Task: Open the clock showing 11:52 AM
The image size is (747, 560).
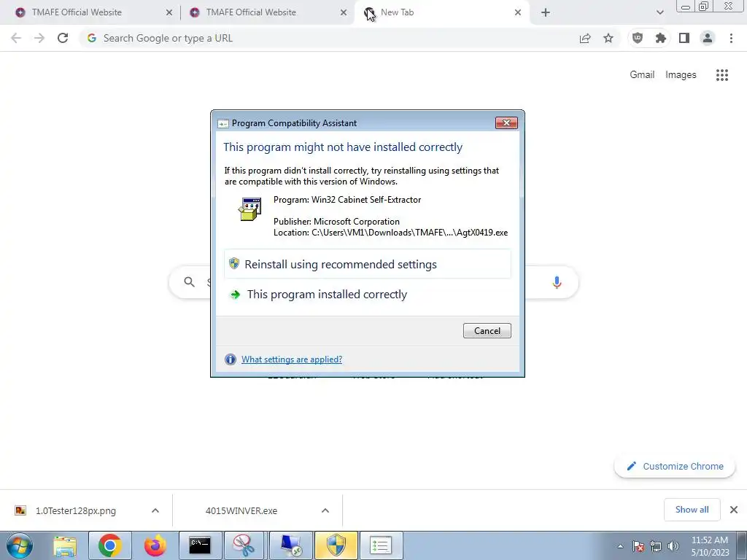Action: pyautogui.click(x=710, y=546)
